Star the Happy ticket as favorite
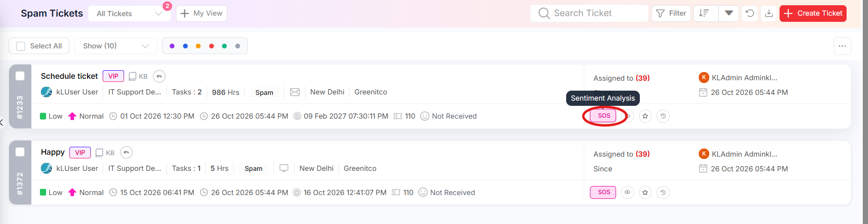 coord(645,192)
